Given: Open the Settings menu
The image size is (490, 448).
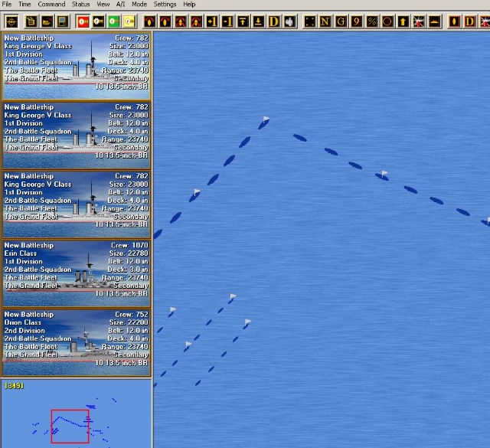Looking at the screenshot, I should point(165,5).
